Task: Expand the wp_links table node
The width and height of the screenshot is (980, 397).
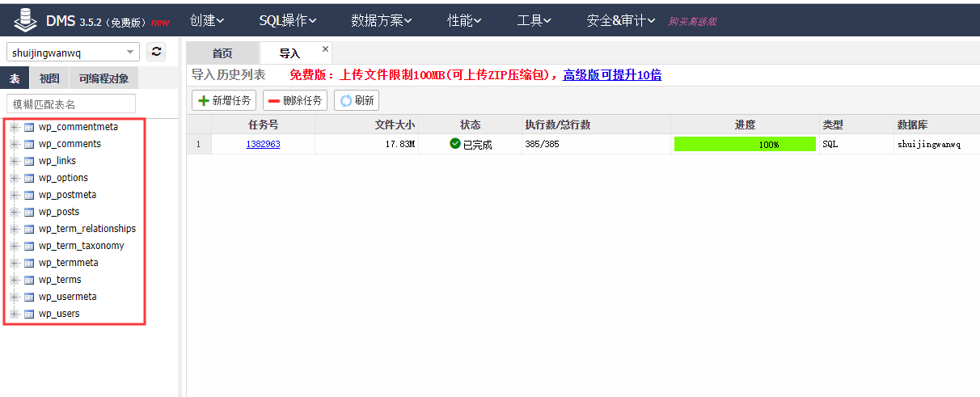Action: point(15,161)
